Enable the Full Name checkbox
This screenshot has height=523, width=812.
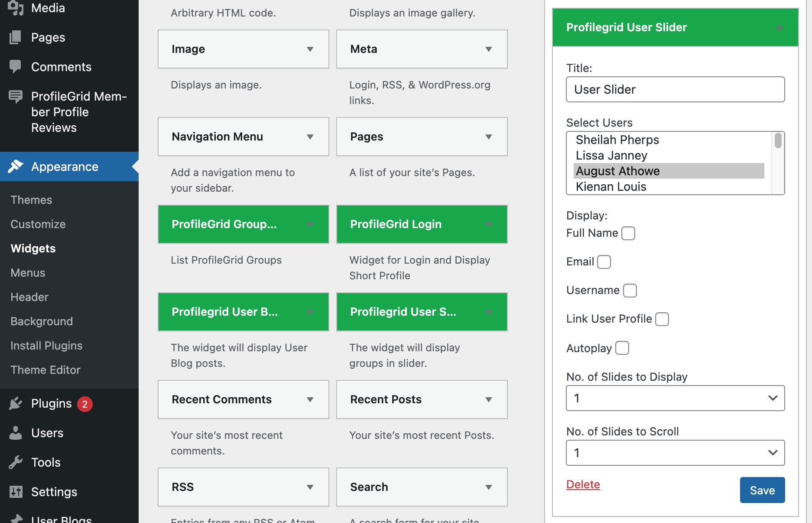click(628, 233)
